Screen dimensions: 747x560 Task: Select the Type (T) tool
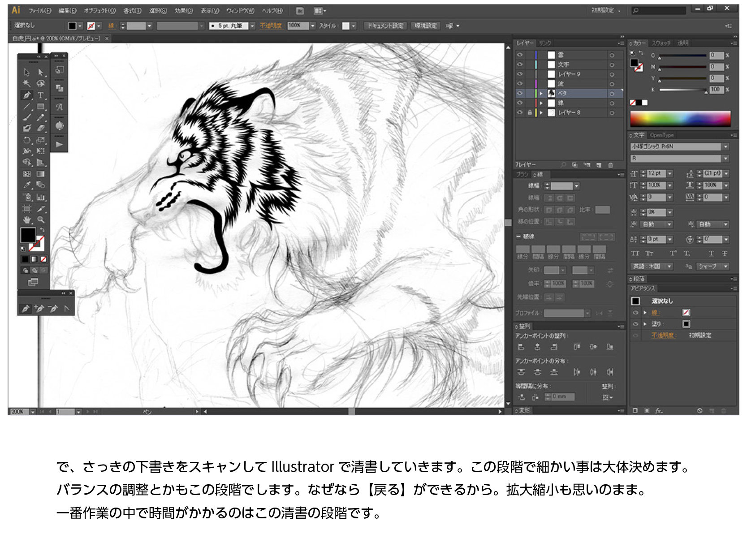click(x=41, y=95)
